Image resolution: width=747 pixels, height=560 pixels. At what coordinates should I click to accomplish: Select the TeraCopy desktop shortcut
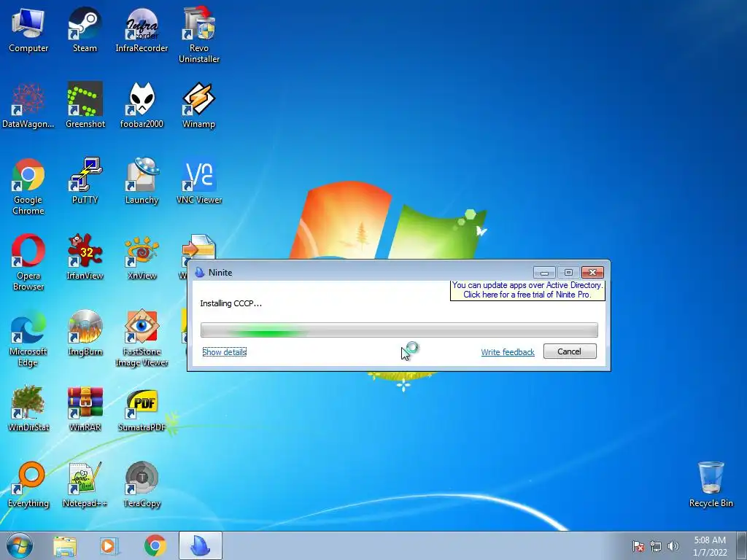point(142,484)
